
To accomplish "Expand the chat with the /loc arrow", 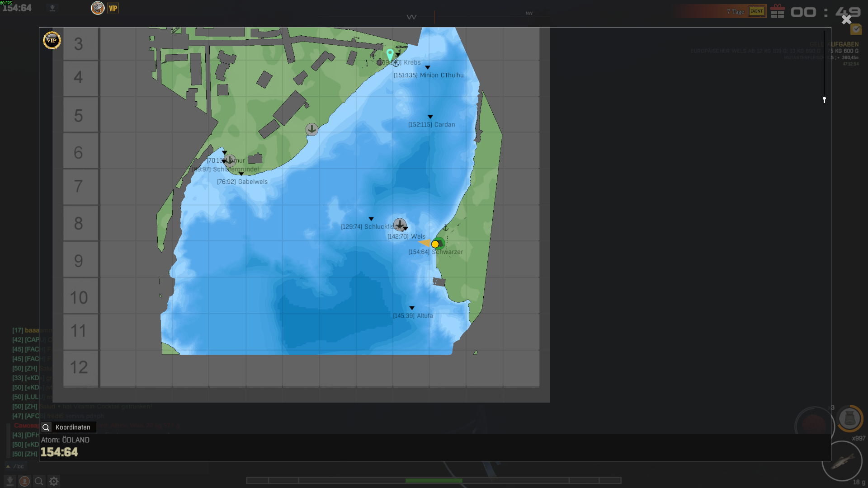I will (8, 466).
